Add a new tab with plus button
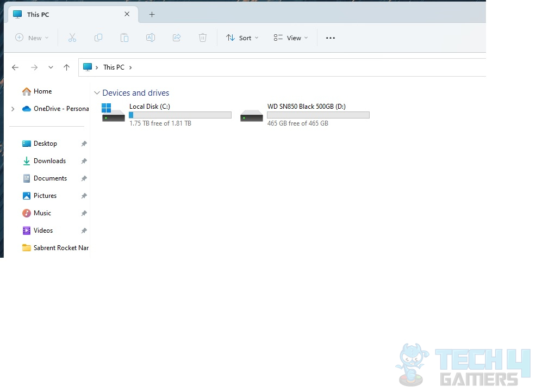The width and height of the screenshot is (536, 392). tap(152, 14)
